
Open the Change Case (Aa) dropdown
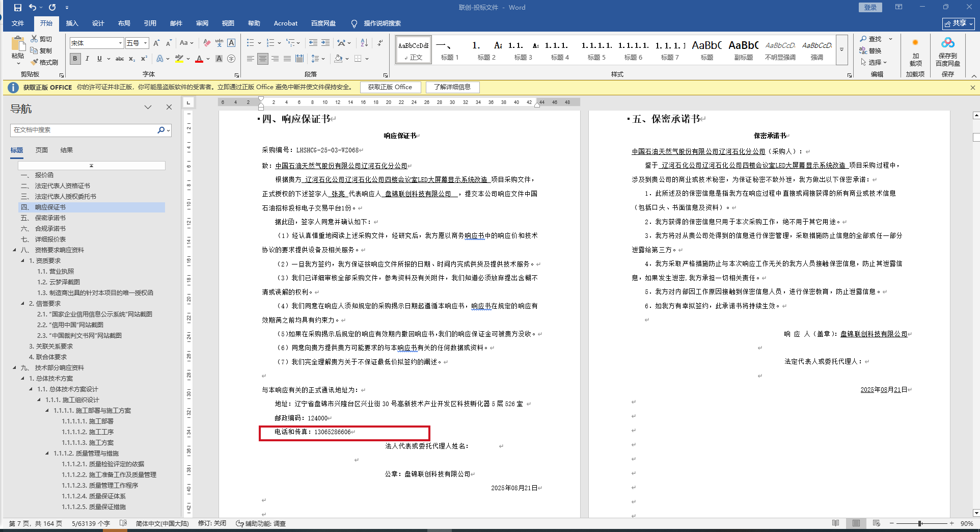(x=186, y=43)
